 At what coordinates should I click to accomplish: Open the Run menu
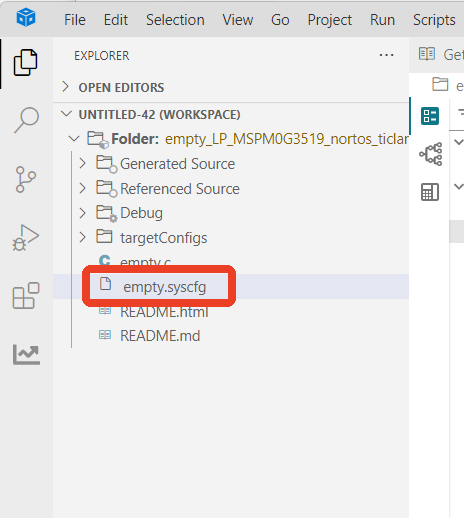(x=382, y=20)
